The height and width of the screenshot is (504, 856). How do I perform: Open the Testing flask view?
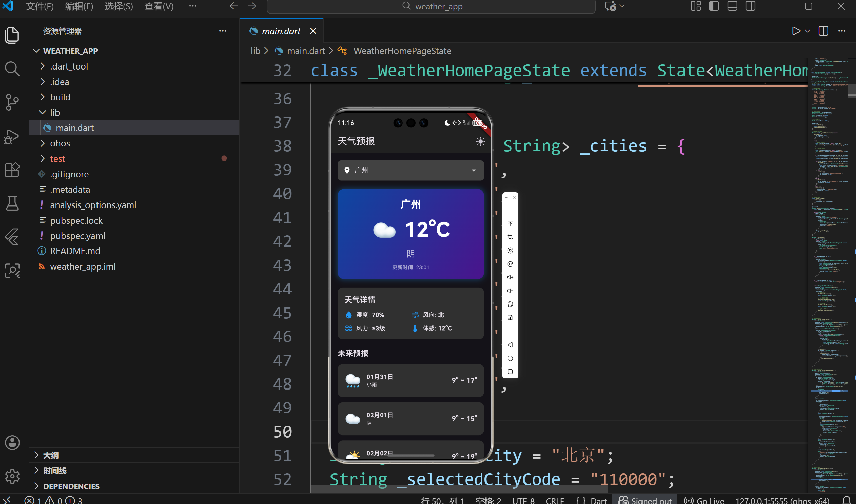12,203
